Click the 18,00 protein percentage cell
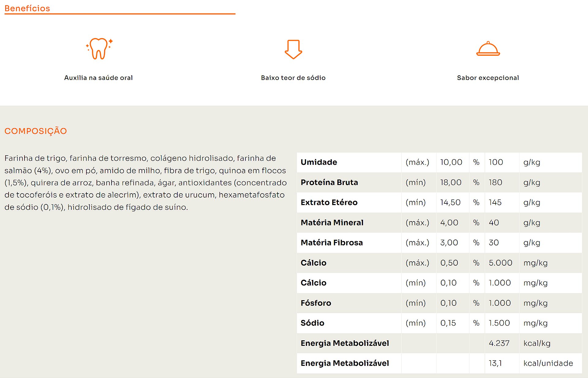This screenshot has width=588, height=378. (x=451, y=182)
